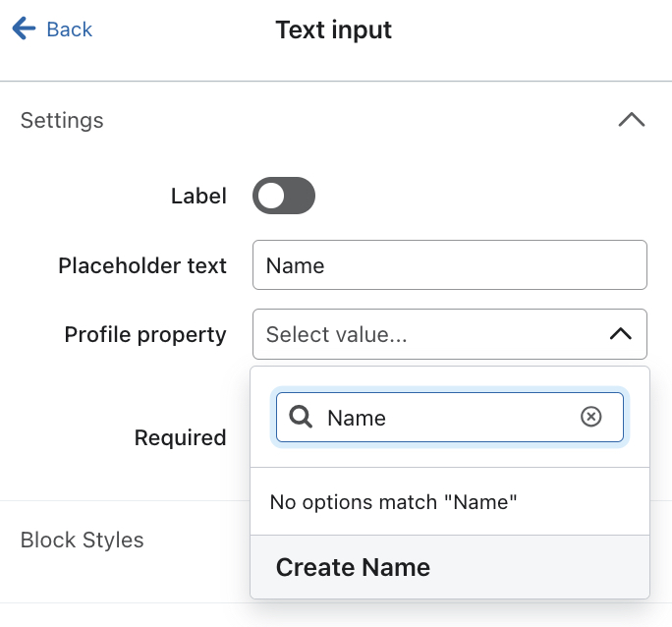Click the Placeholder text caption

(142, 265)
